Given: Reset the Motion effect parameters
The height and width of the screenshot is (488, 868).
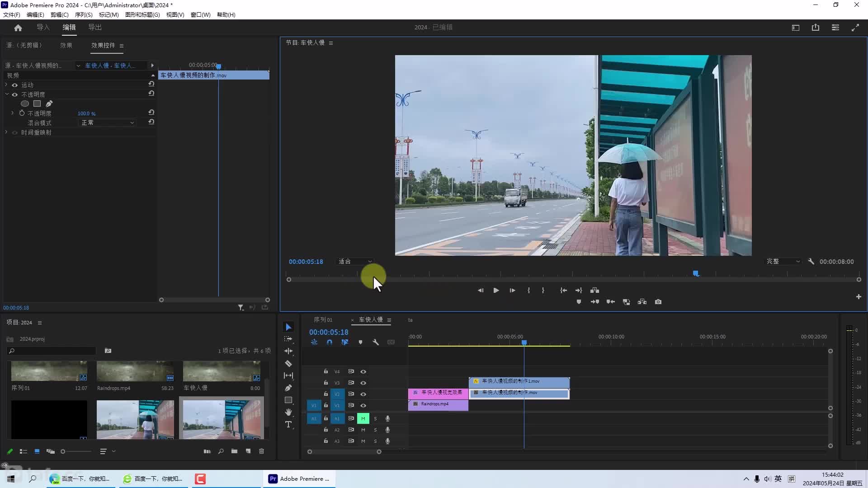Looking at the screenshot, I should (x=151, y=84).
